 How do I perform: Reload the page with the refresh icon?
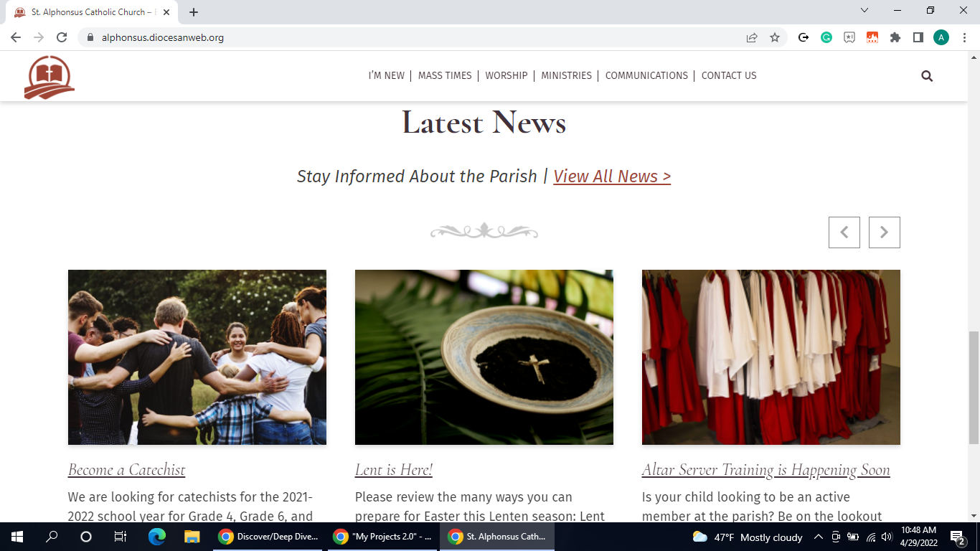[x=62, y=38]
